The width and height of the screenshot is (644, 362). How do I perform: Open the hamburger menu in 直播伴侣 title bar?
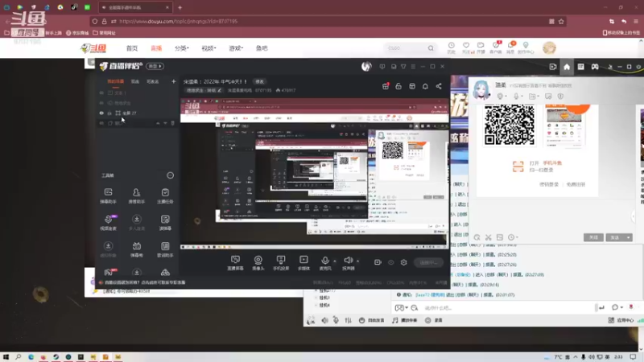(413, 66)
